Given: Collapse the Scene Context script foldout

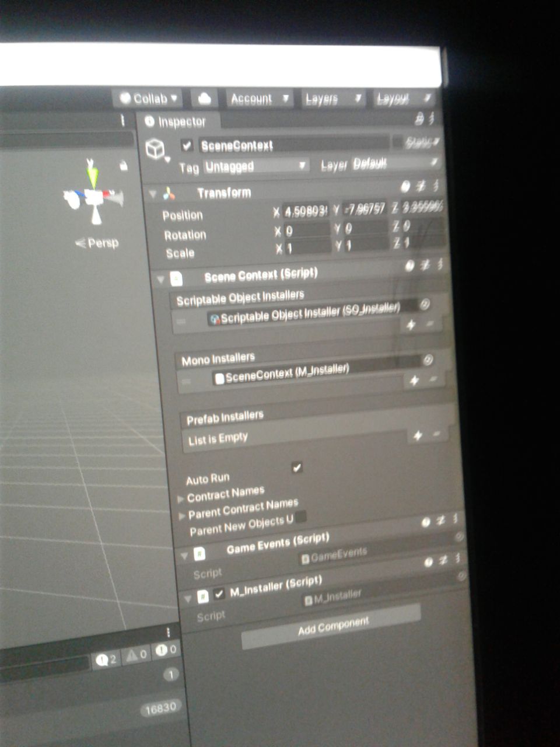Looking at the screenshot, I should [160, 279].
